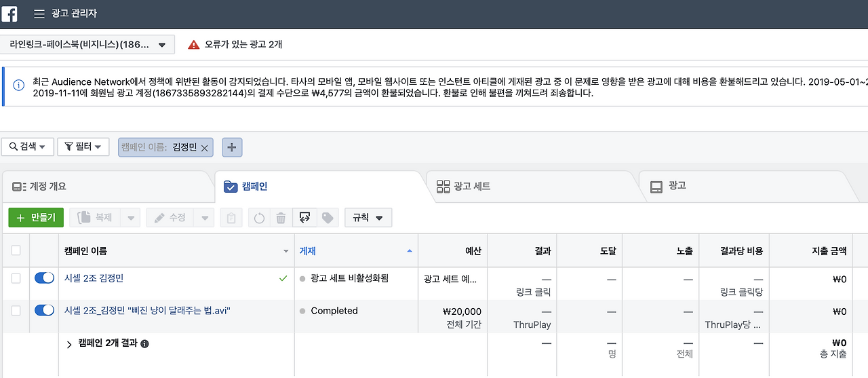Screen dimensions: 868x378
Task: Click the trash delete icon
Action: click(x=281, y=218)
